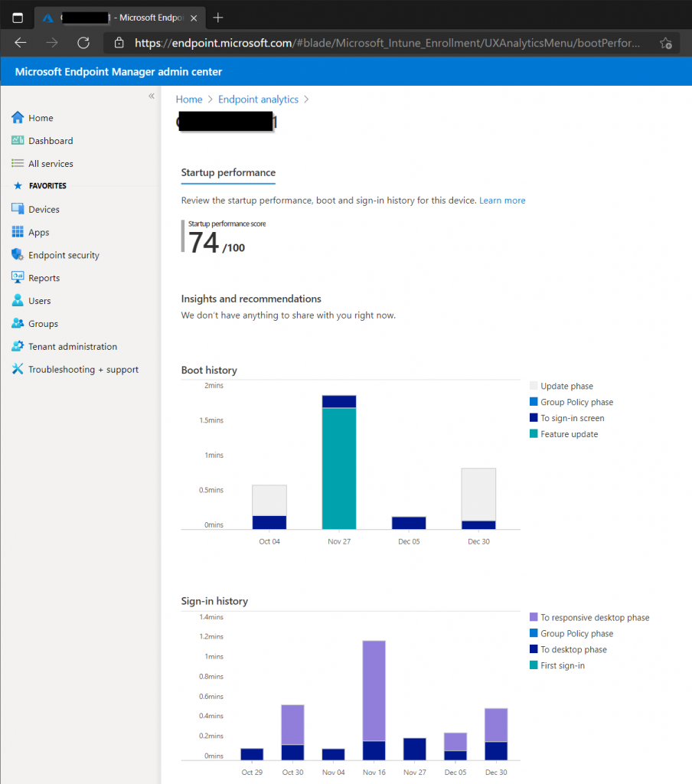This screenshot has height=784, width=692.
Task: Open the Learn more link
Action: [x=502, y=201]
